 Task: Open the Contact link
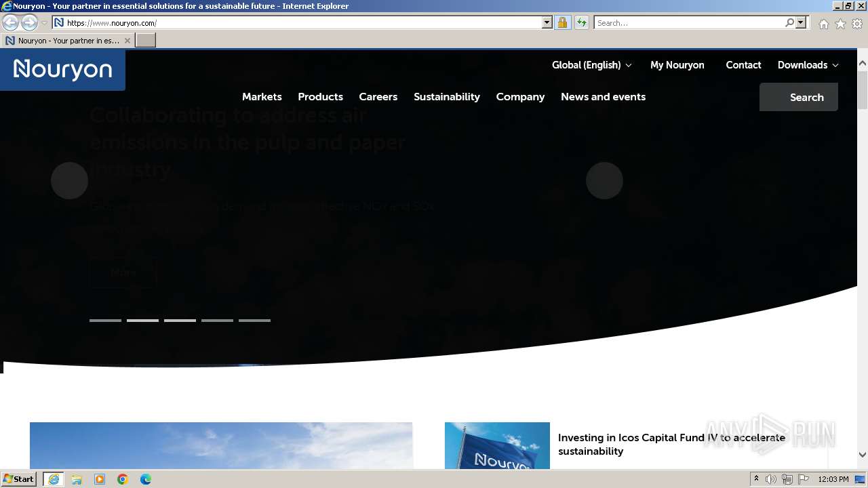click(x=743, y=65)
